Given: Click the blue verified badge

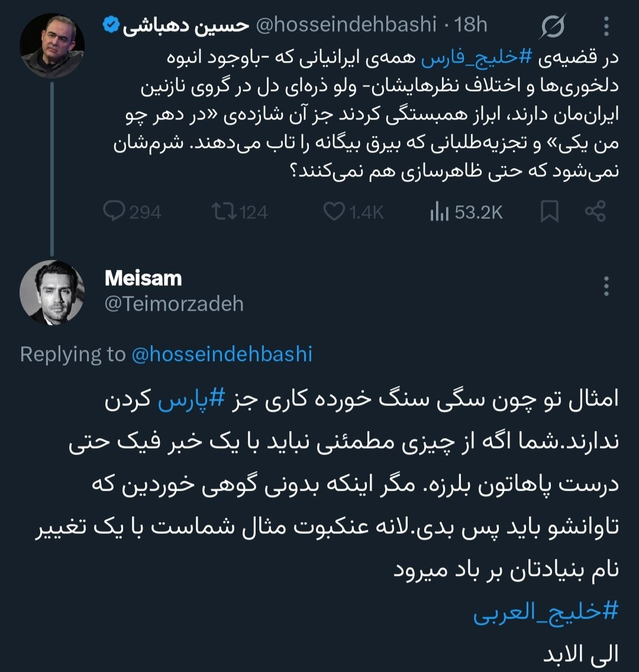Looking at the screenshot, I should click(x=110, y=25).
